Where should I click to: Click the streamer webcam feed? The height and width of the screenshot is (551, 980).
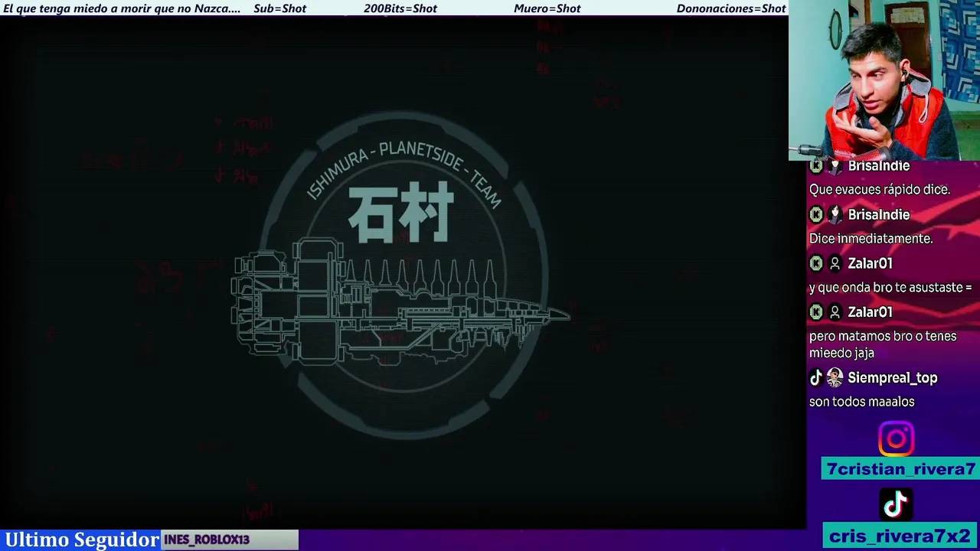click(x=884, y=80)
